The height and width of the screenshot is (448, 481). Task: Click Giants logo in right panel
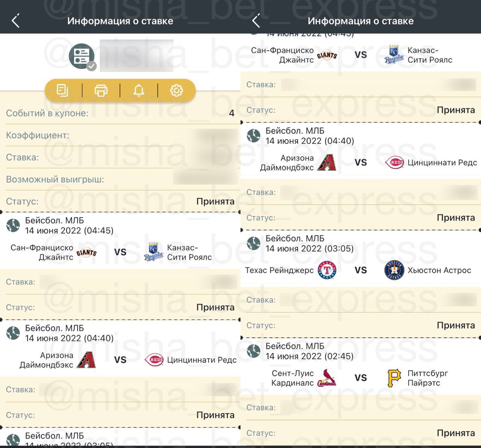[327, 55]
